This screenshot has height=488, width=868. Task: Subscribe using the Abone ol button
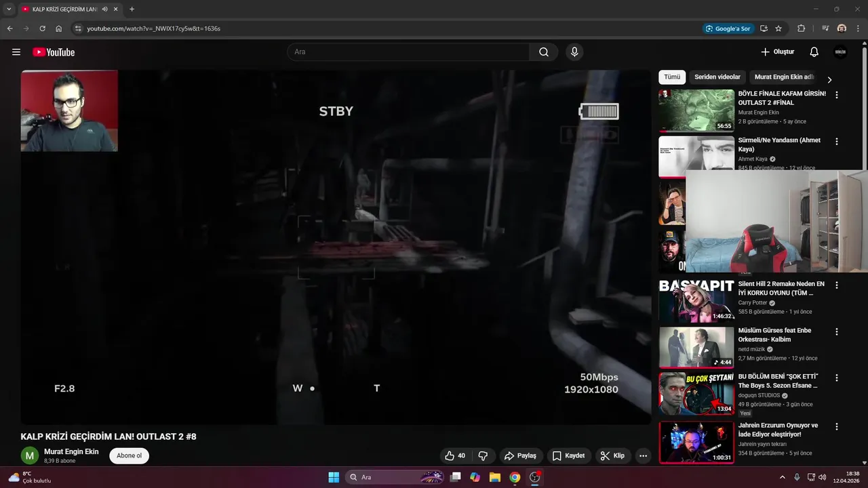pos(129,455)
